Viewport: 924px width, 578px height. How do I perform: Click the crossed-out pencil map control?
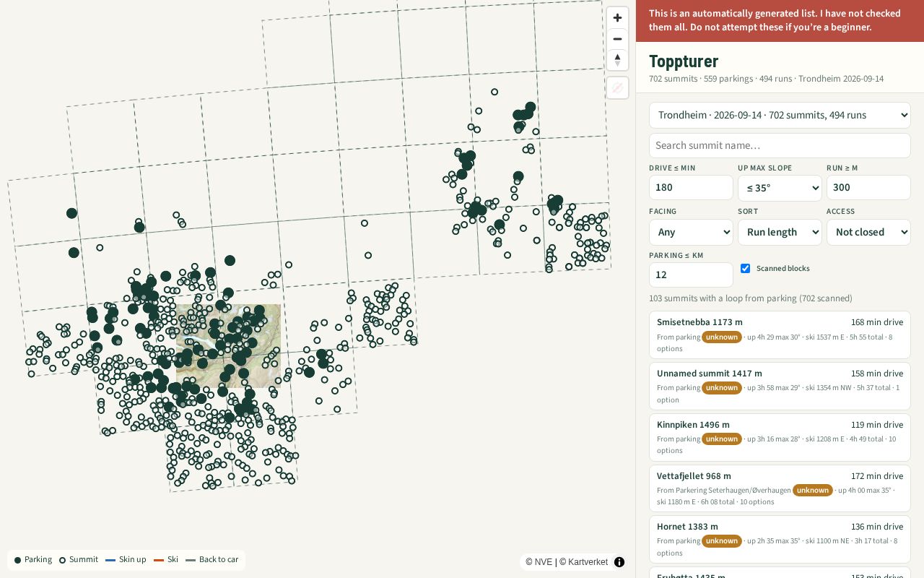[617, 88]
